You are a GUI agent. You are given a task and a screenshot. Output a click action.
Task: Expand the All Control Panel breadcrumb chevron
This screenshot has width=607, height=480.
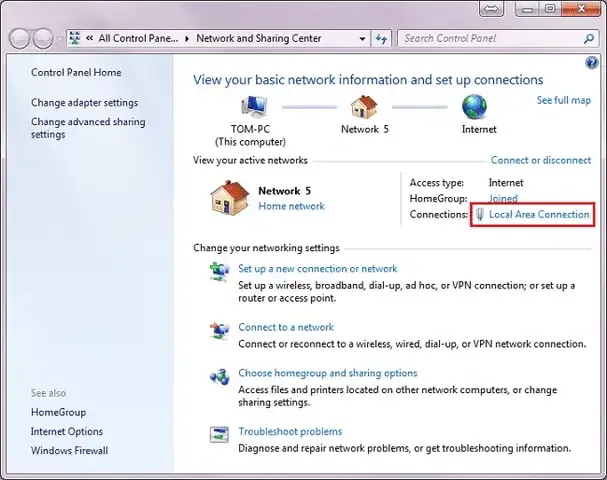tap(185, 39)
